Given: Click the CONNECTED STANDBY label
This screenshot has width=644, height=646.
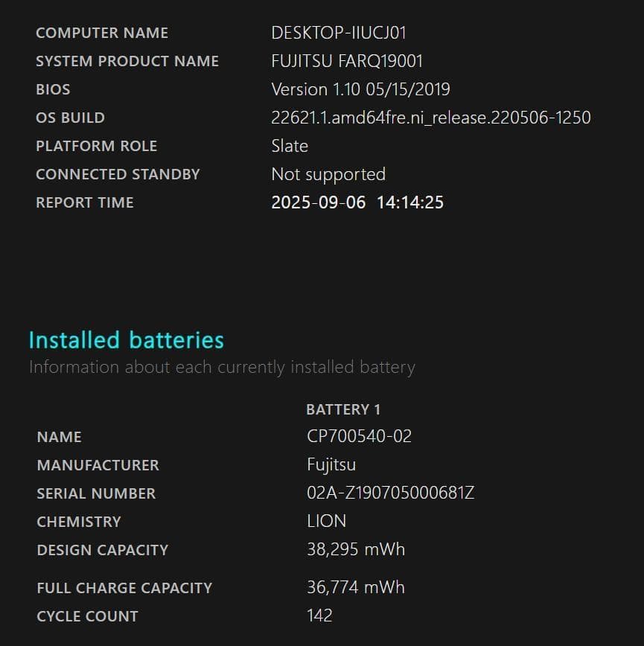Looking at the screenshot, I should (x=118, y=174).
